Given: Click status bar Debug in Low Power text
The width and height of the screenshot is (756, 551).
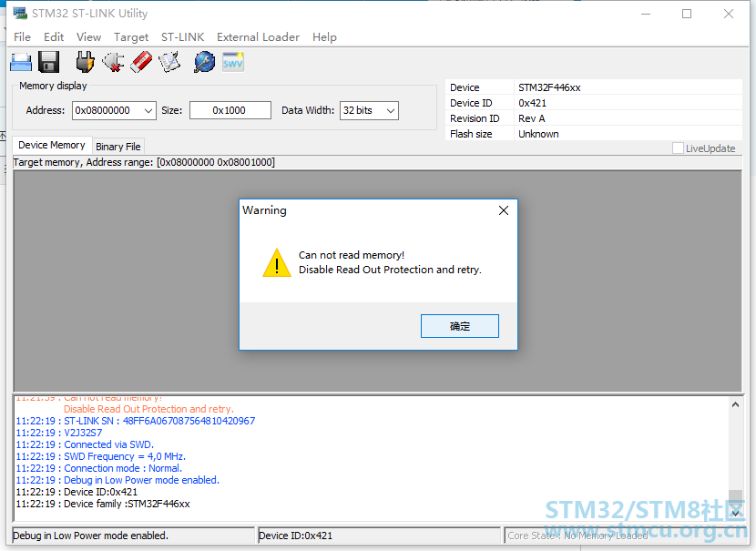Looking at the screenshot, I should click(91, 536).
